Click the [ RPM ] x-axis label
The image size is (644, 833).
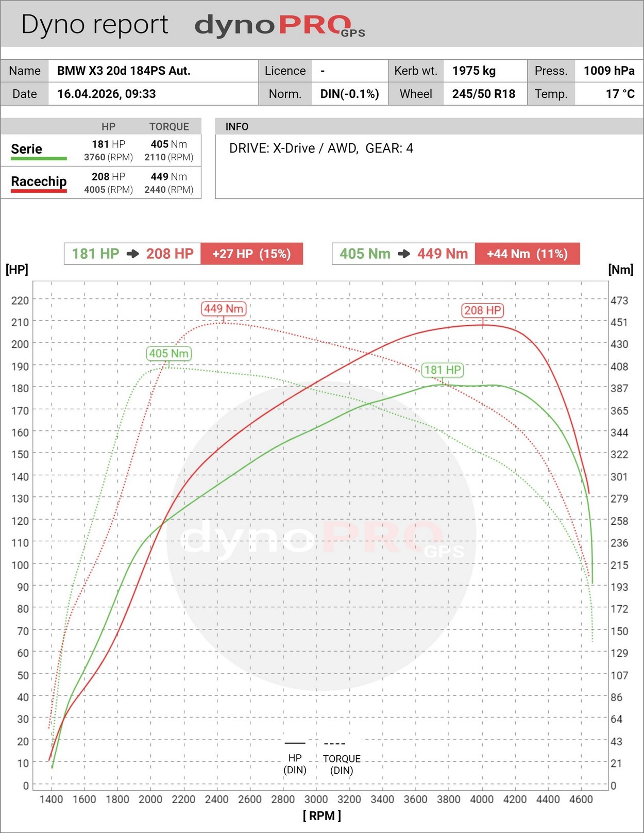point(322,815)
